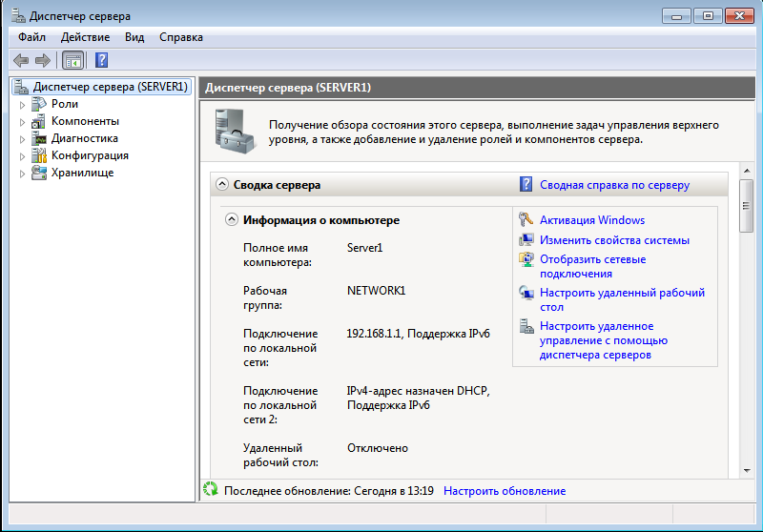Viewport: 763px width, 532px height.
Task: Click the Хранилище tree icon
Action: click(39, 173)
